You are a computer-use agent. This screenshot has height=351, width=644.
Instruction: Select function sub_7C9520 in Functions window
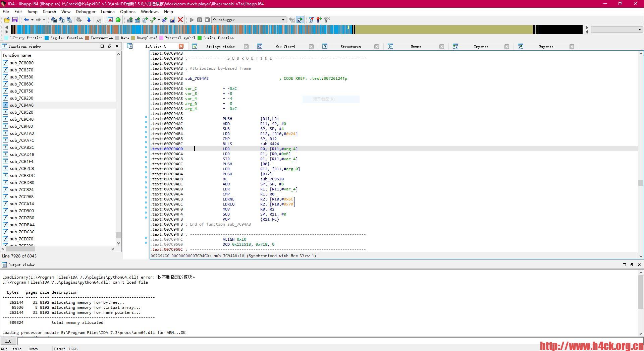point(22,112)
